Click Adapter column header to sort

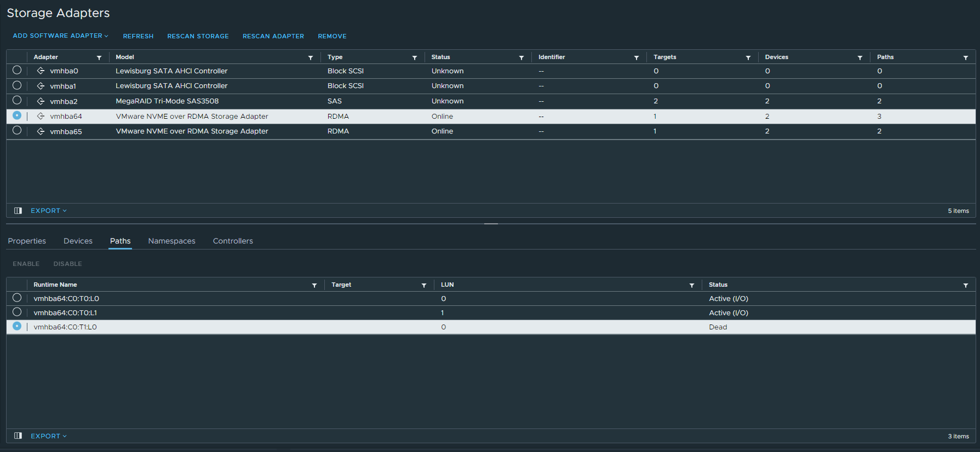(45, 57)
